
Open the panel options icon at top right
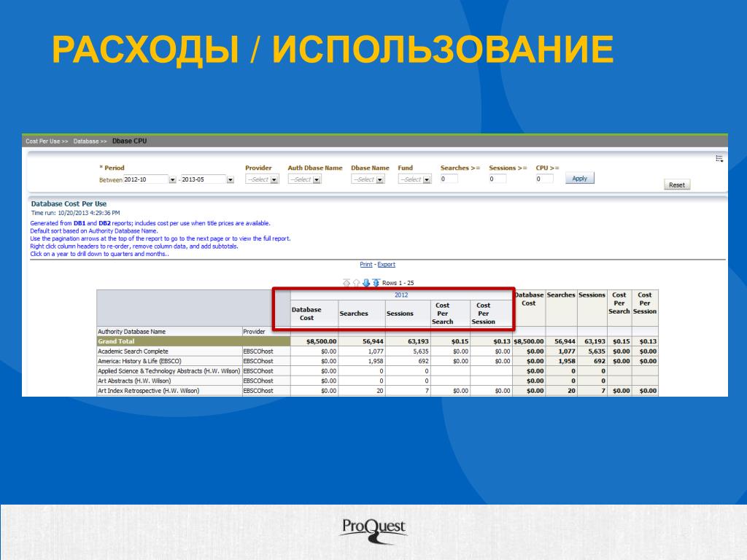pyautogui.click(x=719, y=158)
